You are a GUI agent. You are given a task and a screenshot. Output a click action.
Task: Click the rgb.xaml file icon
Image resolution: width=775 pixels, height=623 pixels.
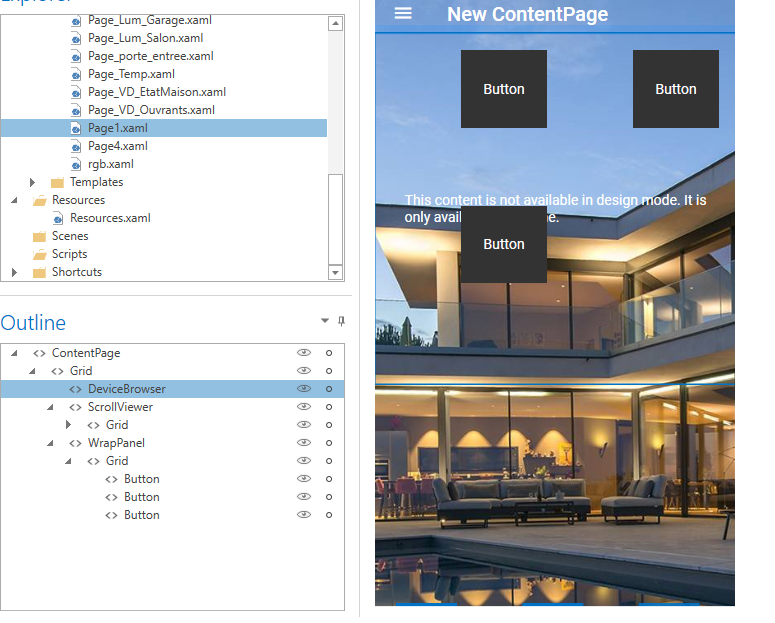76,165
